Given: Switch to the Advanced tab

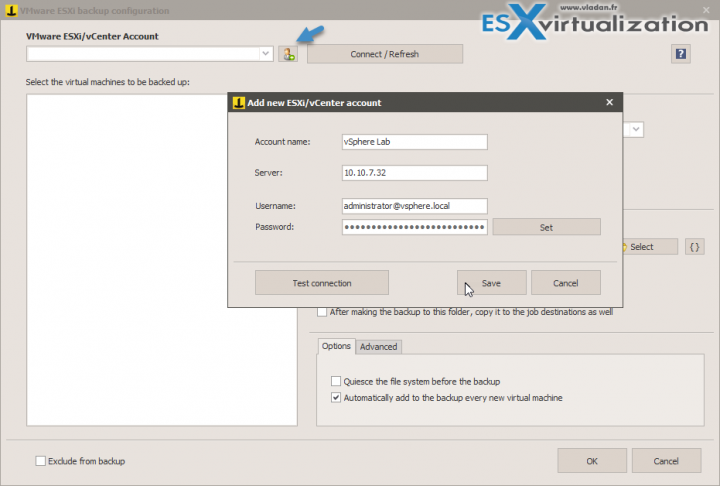Looking at the screenshot, I should 378,347.
